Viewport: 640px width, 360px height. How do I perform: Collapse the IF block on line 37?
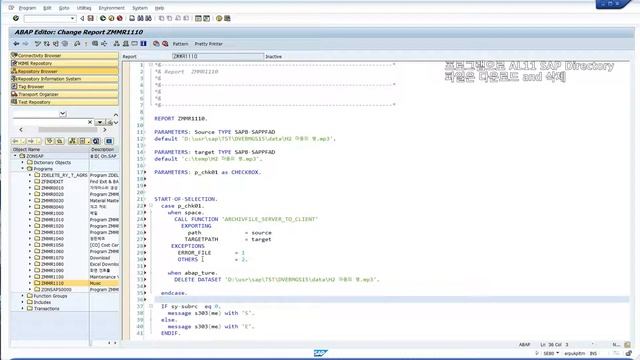click(151, 306)
